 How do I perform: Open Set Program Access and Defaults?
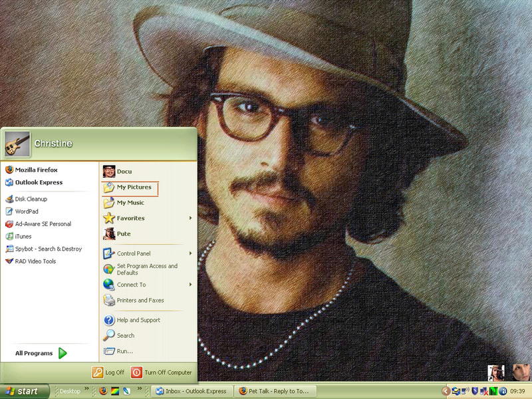tap(146, 269)
